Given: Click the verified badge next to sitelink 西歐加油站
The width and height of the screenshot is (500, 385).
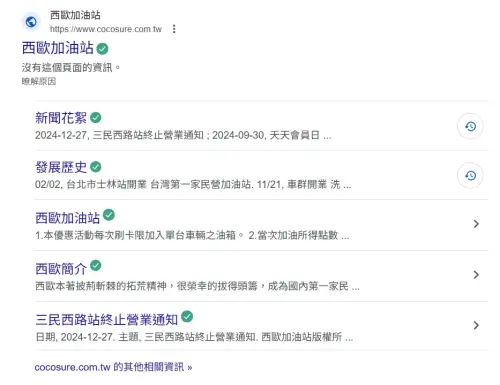Looking at the screenshot, I should tap(109, 215).
